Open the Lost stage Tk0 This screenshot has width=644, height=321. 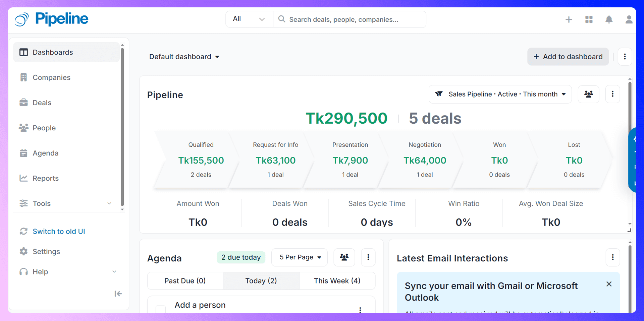pyautogui.click(x=574, y=160)
